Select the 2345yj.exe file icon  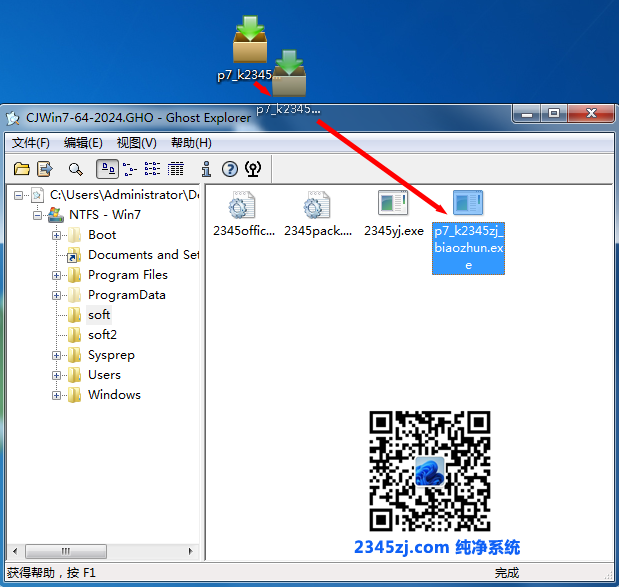click(x=393, y=203)
